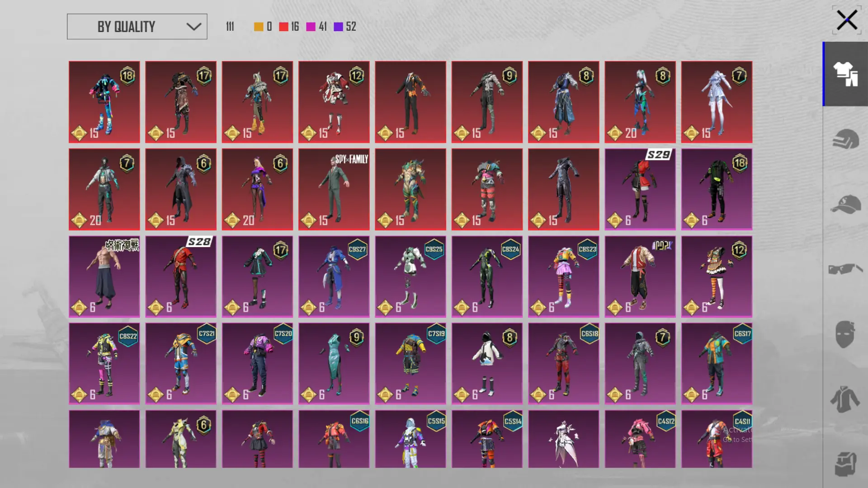Select the S29 red and black outfit

pos(640,189)
